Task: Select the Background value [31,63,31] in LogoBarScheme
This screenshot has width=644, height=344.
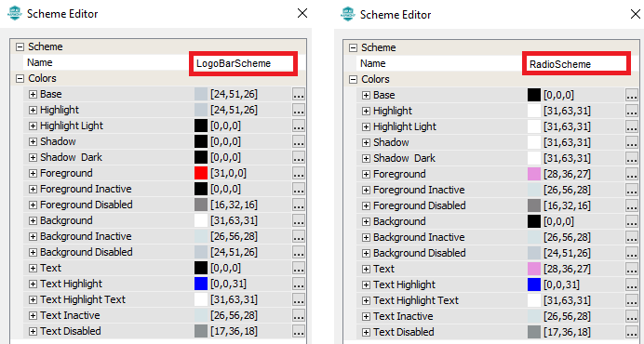Action: 235,221
